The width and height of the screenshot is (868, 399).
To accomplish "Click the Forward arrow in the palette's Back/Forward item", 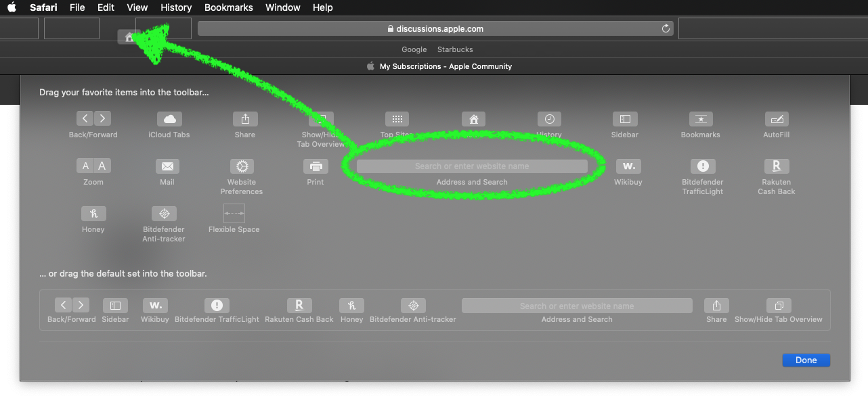I will coord(102,118).
